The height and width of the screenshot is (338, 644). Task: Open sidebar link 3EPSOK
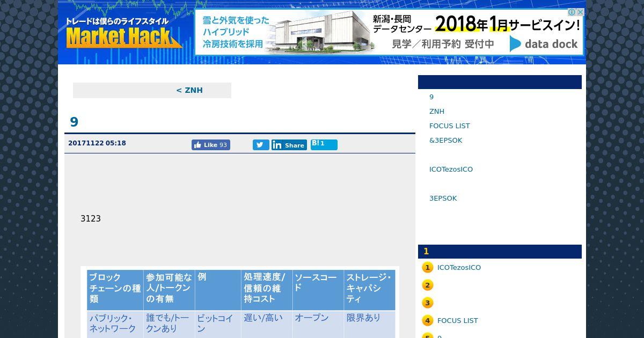[x=443, y=199]
